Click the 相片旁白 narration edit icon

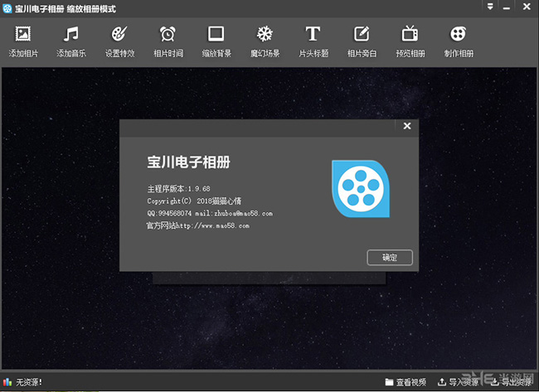coord(362,35)
